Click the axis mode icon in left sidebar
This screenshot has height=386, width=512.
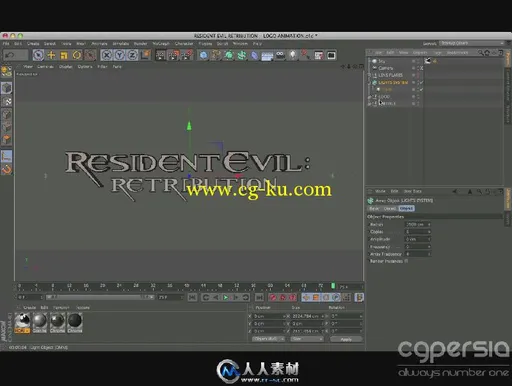7,156
